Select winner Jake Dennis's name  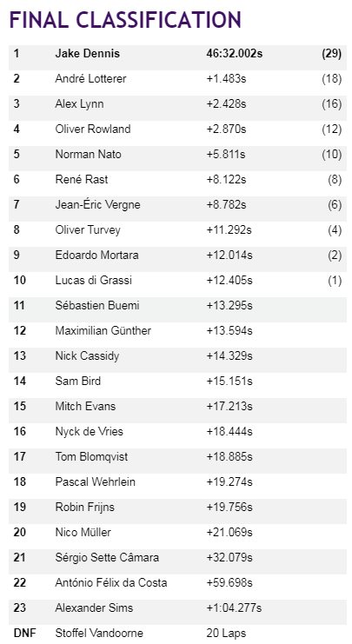(x=88, y=53)
